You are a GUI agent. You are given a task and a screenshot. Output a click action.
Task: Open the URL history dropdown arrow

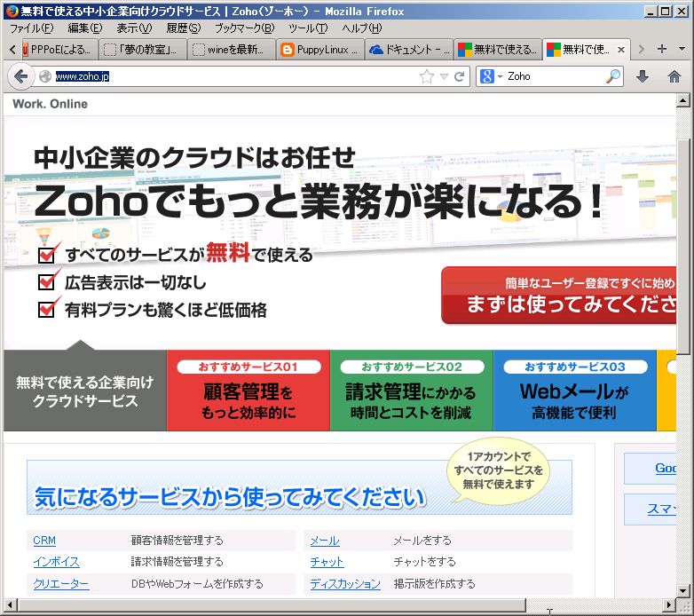444,76
